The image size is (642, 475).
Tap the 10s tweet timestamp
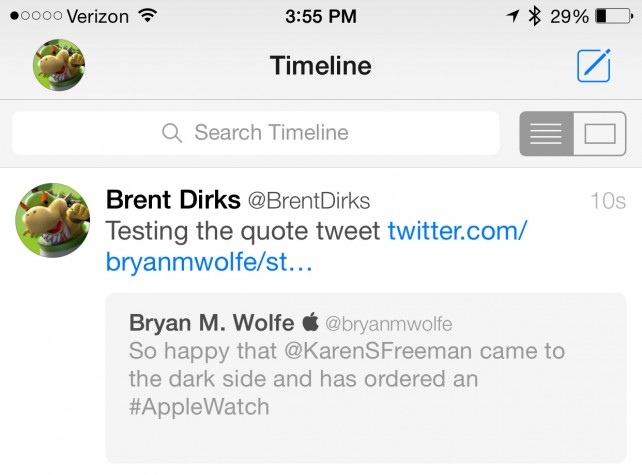tap(608, 201)
